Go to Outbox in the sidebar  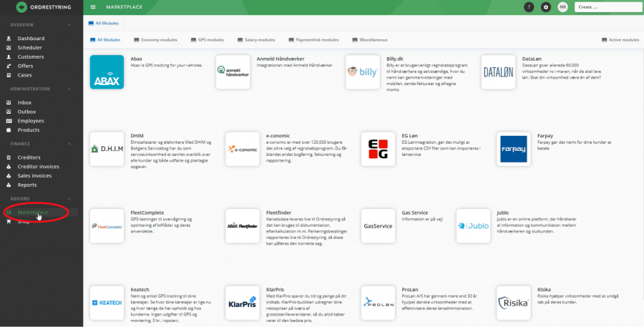26,112
